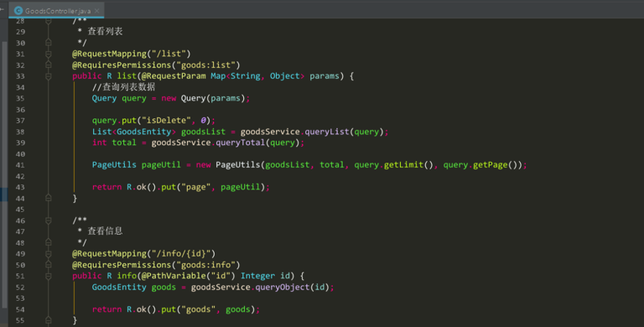Click fold end marker at line 55
The width and height of the screenshot is (644, 327).
pyautogui.click(x=49, y=320)
